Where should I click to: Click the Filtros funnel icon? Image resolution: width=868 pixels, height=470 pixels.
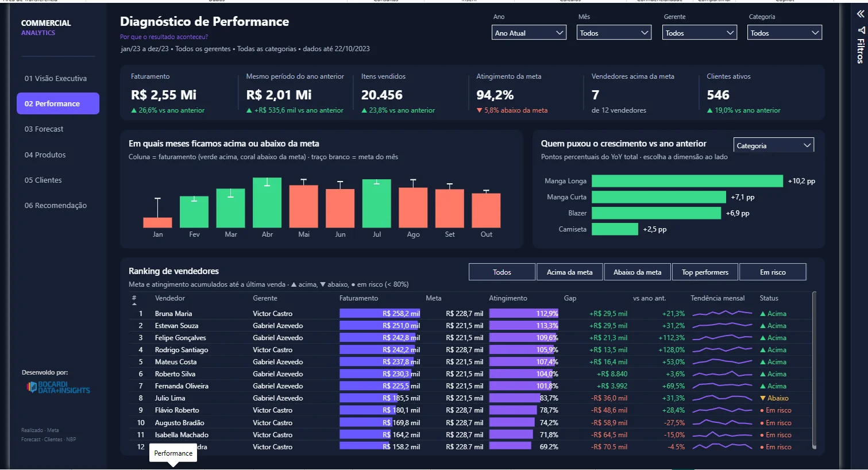point(861,30)
